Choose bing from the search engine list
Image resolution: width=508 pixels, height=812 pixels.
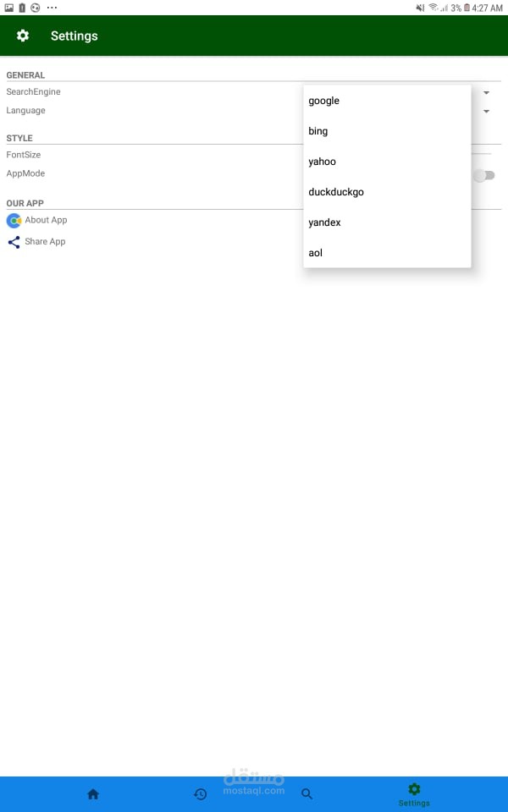click(387, 131)
